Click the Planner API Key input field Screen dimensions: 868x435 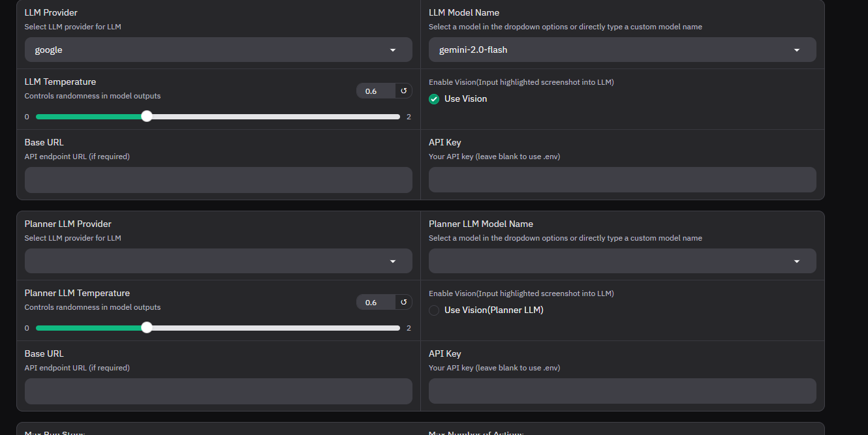(x=622, y=391)
